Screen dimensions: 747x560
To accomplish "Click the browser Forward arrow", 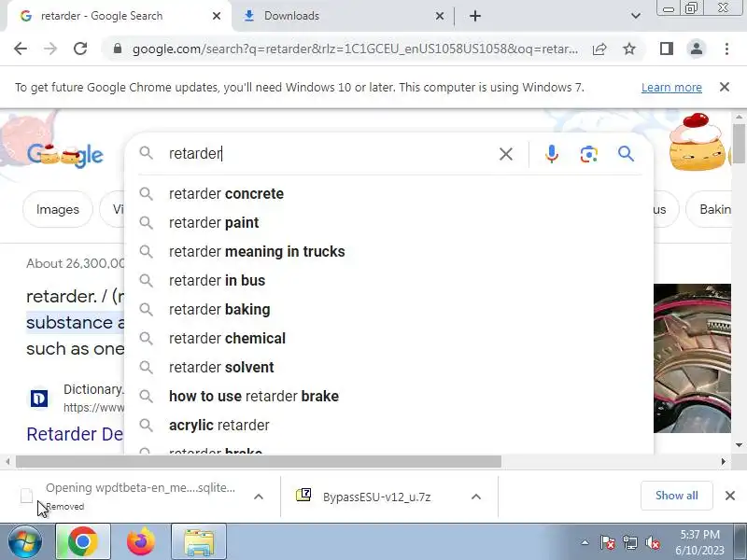I will [x=50, y=49].
